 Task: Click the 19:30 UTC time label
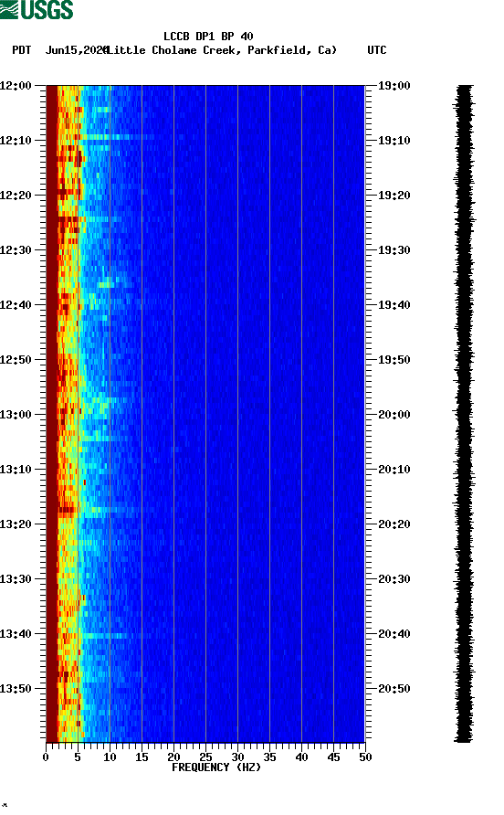(394, 250)
